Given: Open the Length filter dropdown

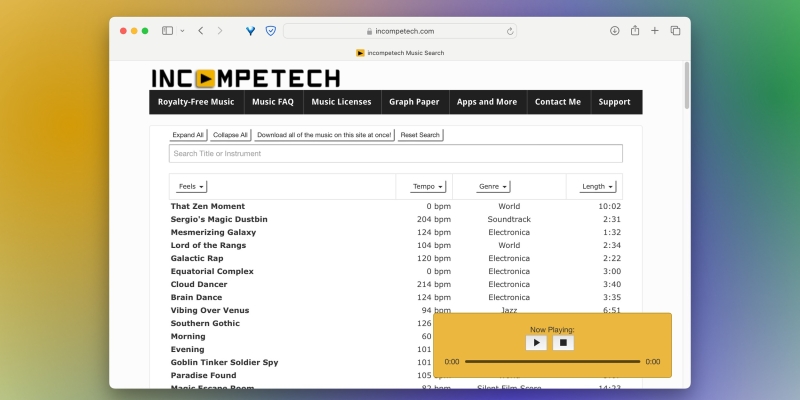Looking at the screenshot, I should (598, 186).
